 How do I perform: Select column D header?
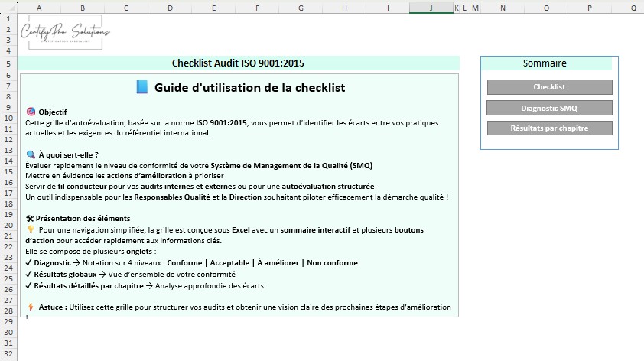pyautogui.click(x=170, y=8)
